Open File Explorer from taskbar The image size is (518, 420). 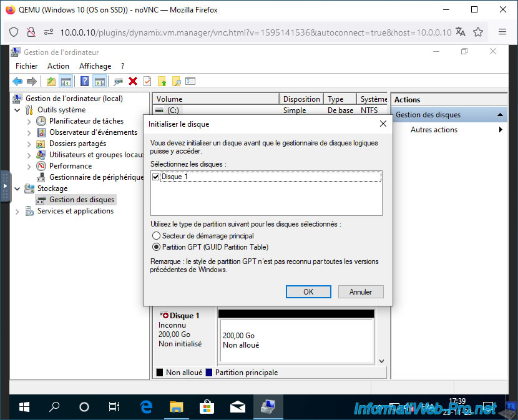coord(177,407)
